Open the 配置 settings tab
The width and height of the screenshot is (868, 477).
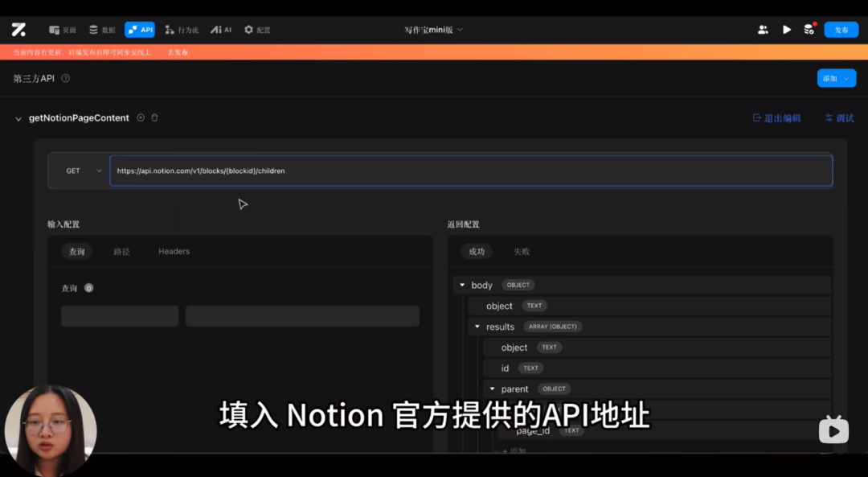point(257,30)
